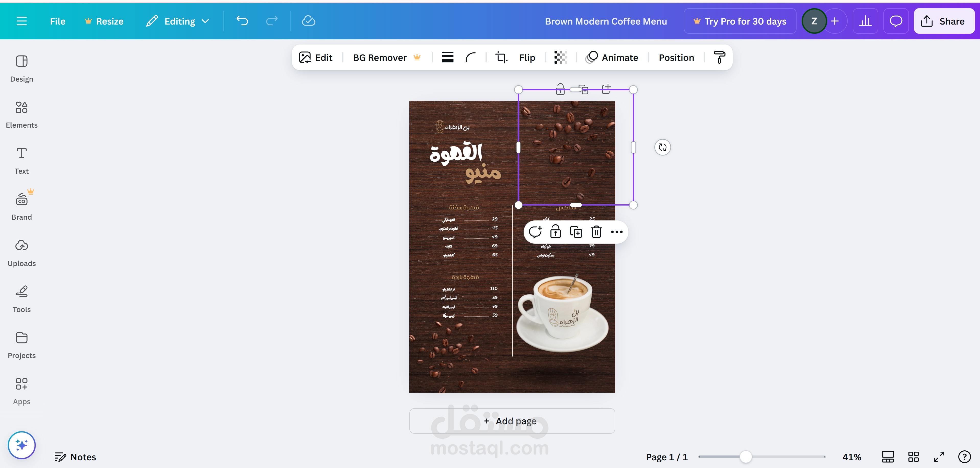Open the analytics bar chart icon
The image size is (980, 468).
click(x=865, y=21)
